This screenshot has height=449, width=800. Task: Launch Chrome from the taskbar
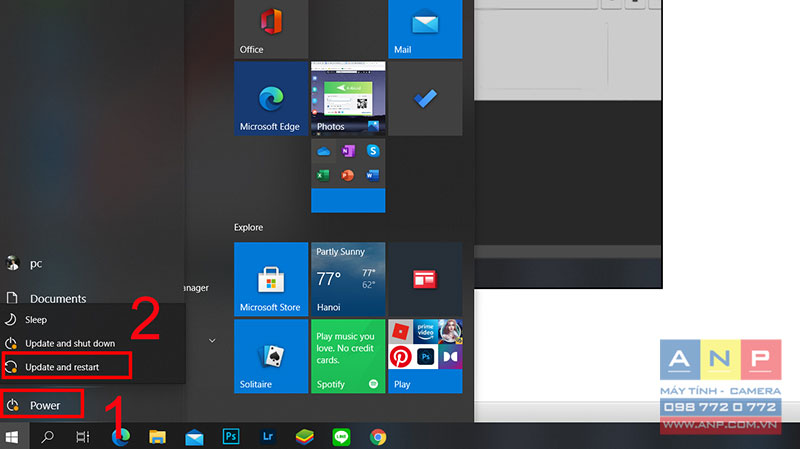pos(378,437)
